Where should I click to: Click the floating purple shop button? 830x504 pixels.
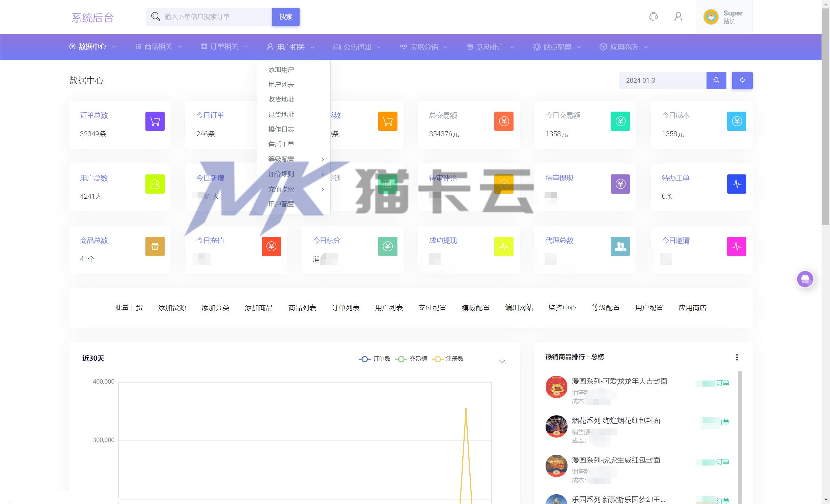coord(805,279)
